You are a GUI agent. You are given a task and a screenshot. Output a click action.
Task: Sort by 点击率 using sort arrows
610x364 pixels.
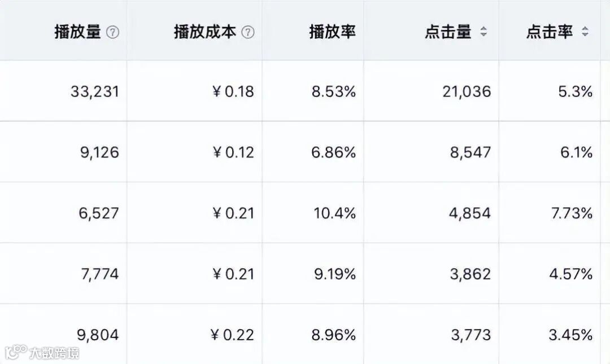click(585, 32)
